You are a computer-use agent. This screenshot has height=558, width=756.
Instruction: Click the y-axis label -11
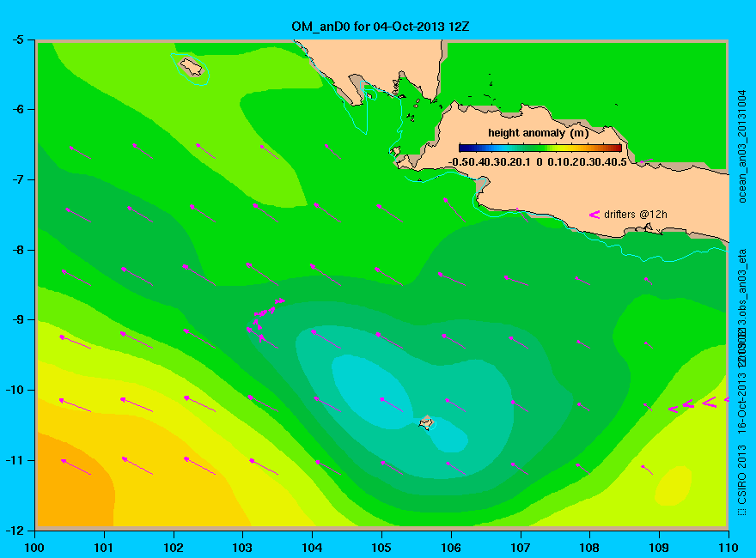15,460
